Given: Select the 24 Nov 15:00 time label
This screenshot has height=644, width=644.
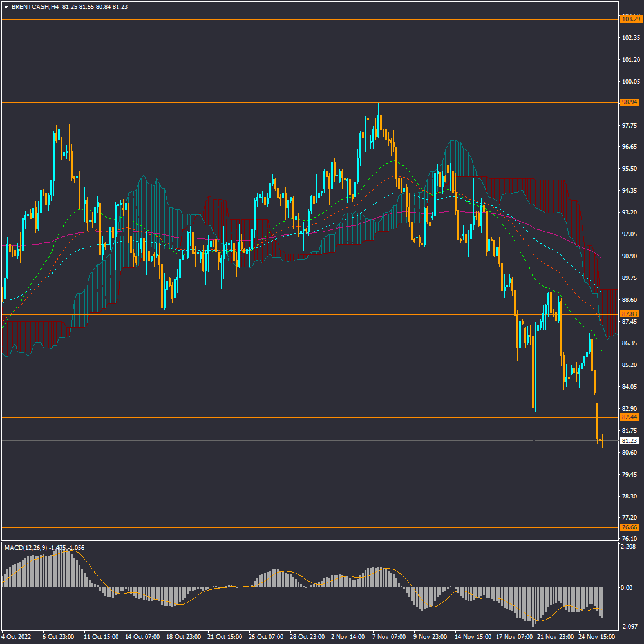Looking at the screenshot, I should click(596, 636).
